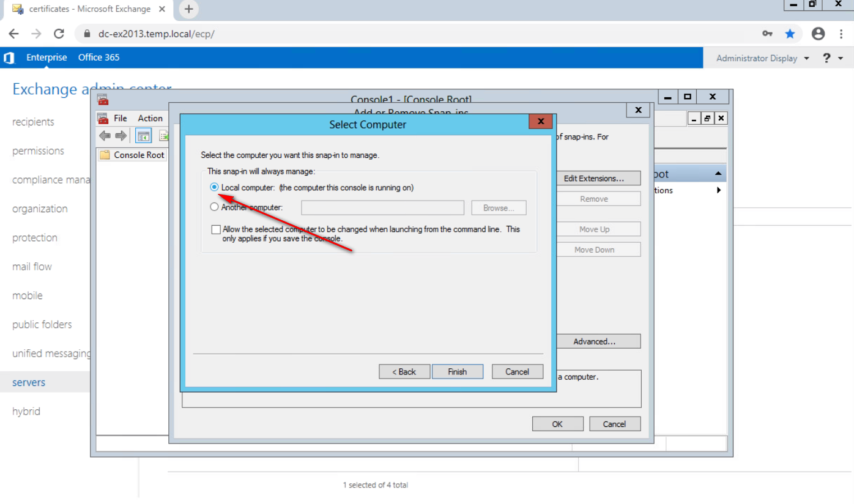Open the File menu in console
The height and width of the screenshot is (504, 854).
pos(121,118)
